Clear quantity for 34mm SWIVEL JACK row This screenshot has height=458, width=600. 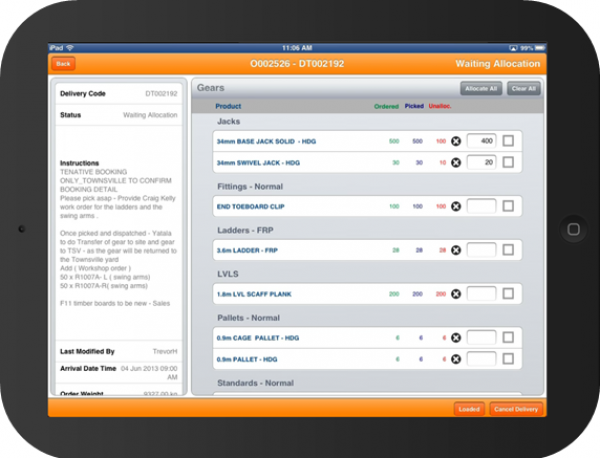(x=456, y=163)
